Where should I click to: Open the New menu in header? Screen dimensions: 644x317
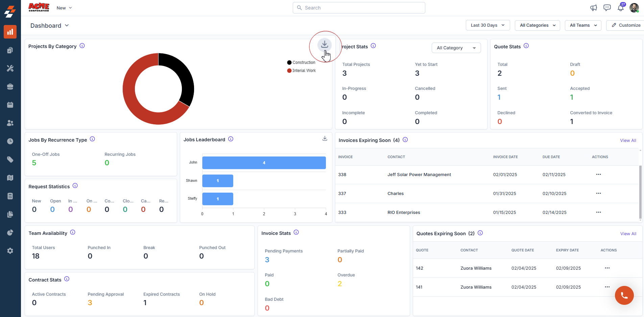click(x=64, y=8)
